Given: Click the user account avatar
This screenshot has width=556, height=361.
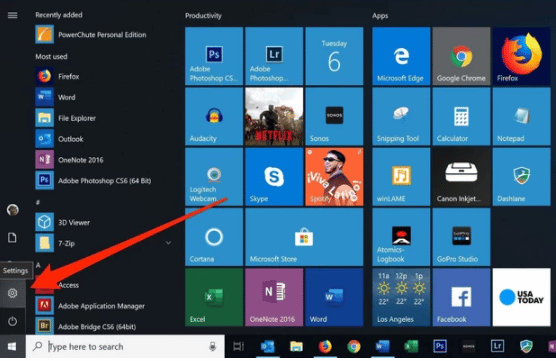Looking at the screenshot, I should (x=13, y=210).
